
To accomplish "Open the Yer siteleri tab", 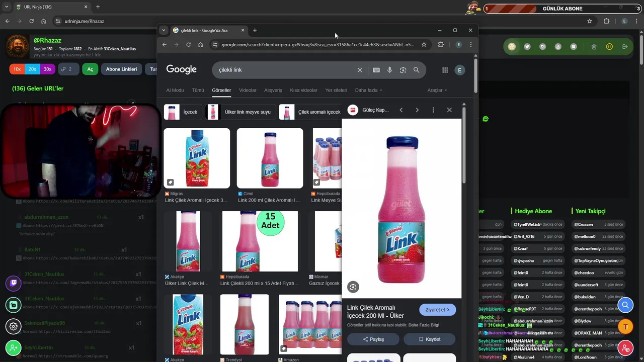I will pyautogui.click(x=336, y=90).
